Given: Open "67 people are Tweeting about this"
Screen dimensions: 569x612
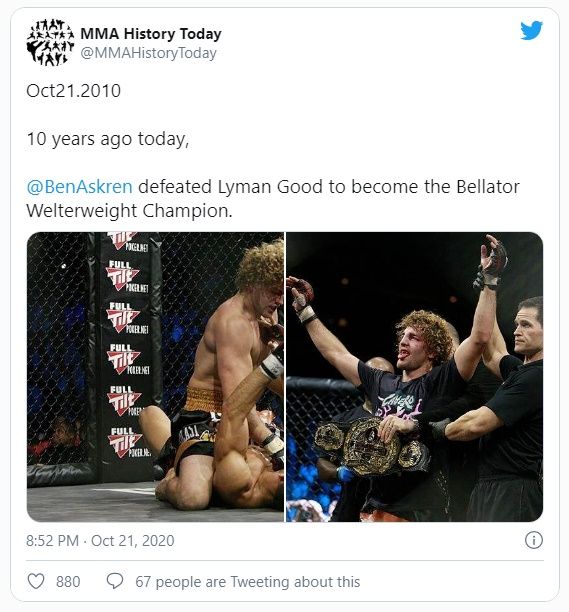Looking at the screenshot, I should [x=247, y=582].
